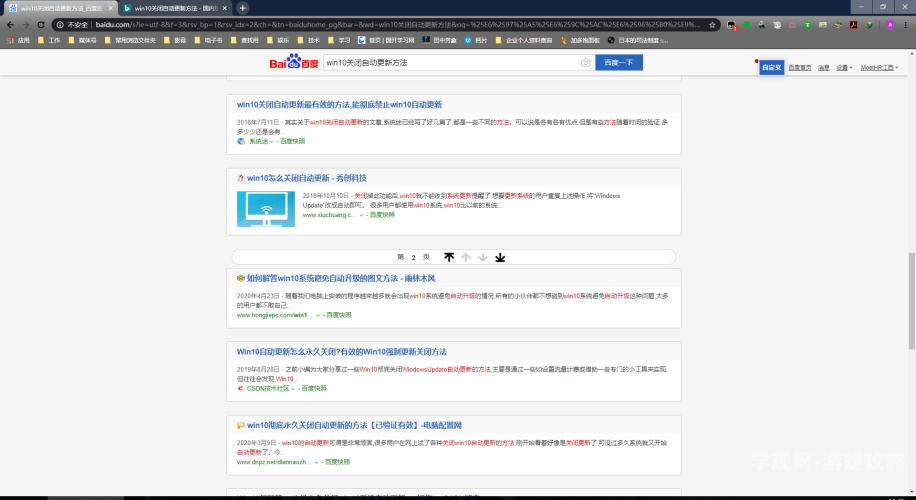Open result win10怎么关闭自动更新 - 秀创科技

click(x=307, y=178)
